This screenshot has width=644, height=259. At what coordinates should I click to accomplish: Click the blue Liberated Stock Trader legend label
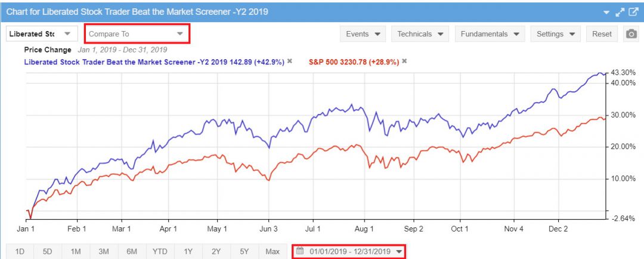154,61
